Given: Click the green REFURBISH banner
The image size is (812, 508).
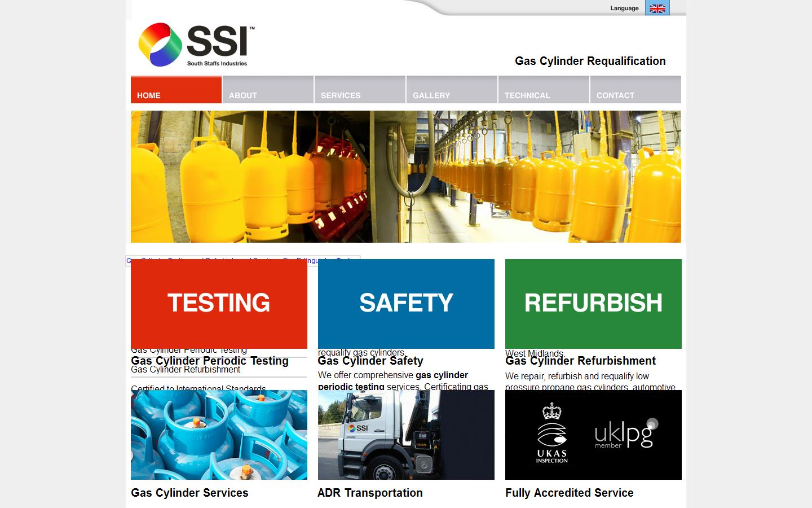Looking at the screenshot, I should (x=593, y=303).
